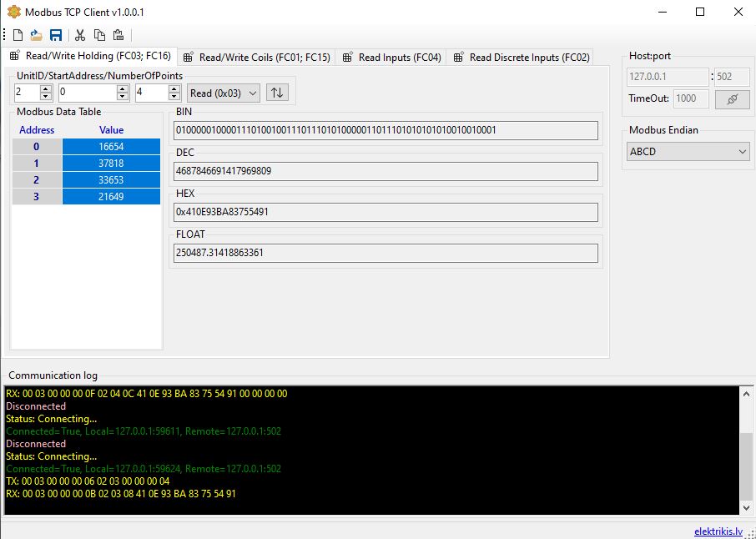Click the UnitID field showing 2

(x=27, y=93)
